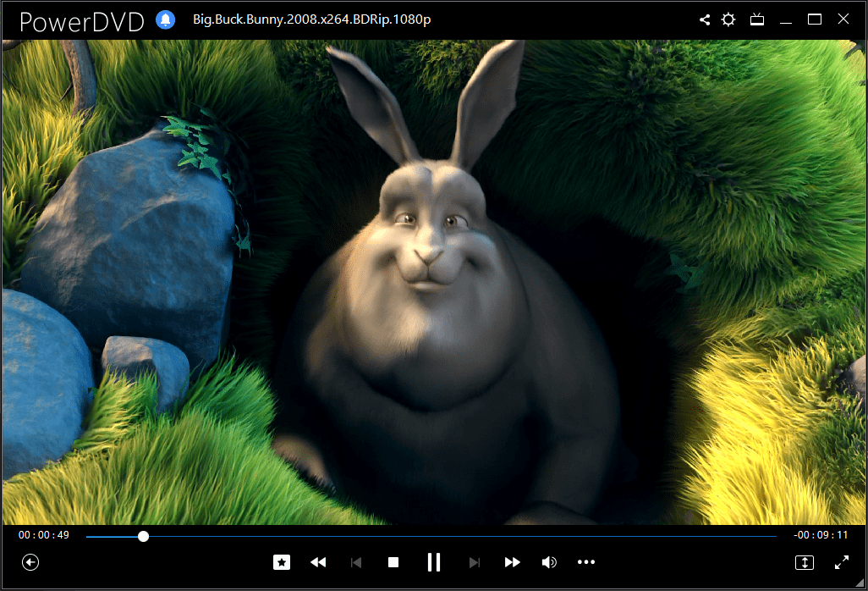
Task: Pause the Big Buck Bunny video
Action: pyautogui.click(x=434, y=562)
